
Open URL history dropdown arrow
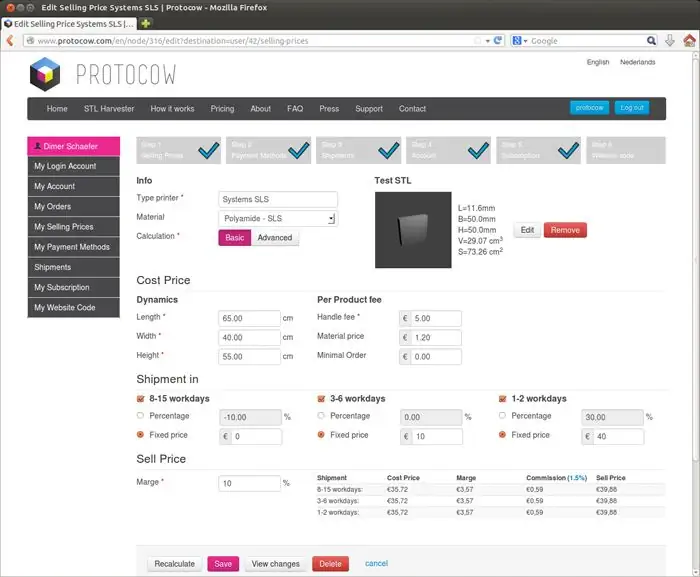pos(488,41)
